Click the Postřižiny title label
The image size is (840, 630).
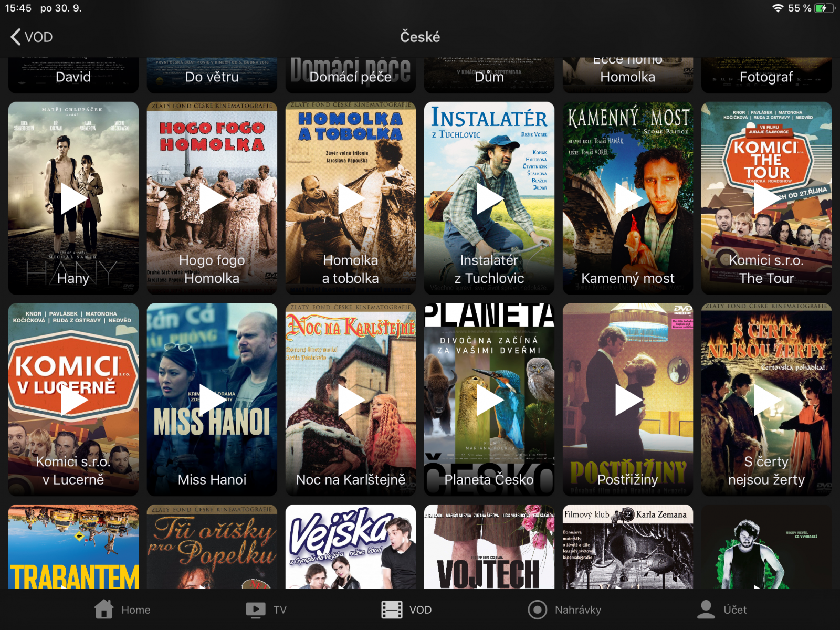pos(628,479)
